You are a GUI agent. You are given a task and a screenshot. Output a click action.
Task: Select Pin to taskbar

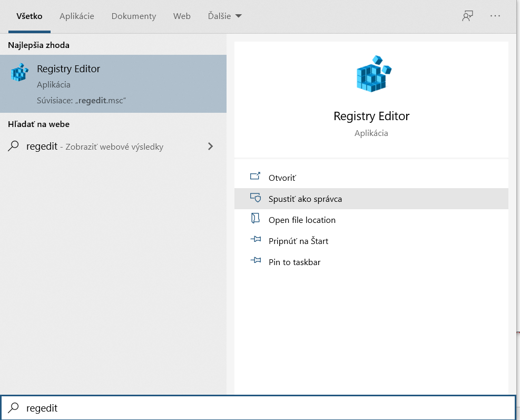pos(371,262)
